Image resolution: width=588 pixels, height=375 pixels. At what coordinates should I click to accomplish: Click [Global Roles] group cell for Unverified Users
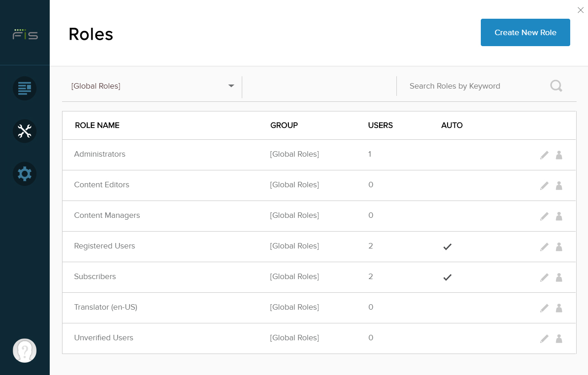(x=295, y=338)
